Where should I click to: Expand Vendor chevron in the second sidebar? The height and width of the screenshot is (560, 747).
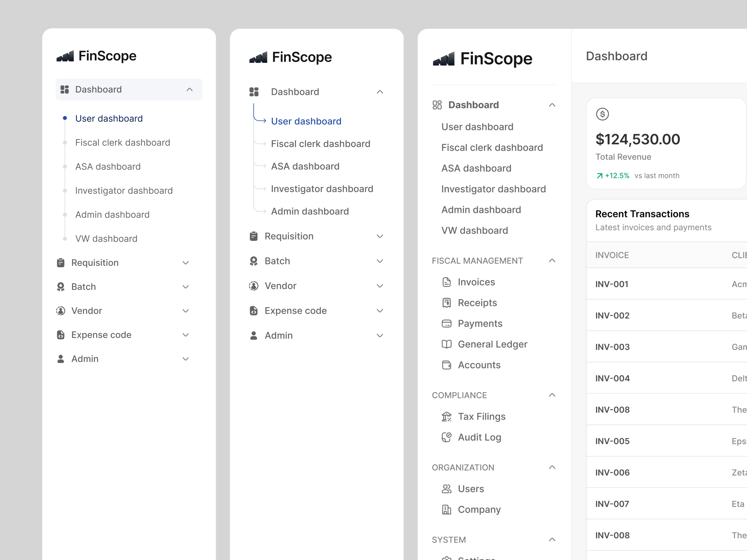pyautogui.click(x=380, y=286)
